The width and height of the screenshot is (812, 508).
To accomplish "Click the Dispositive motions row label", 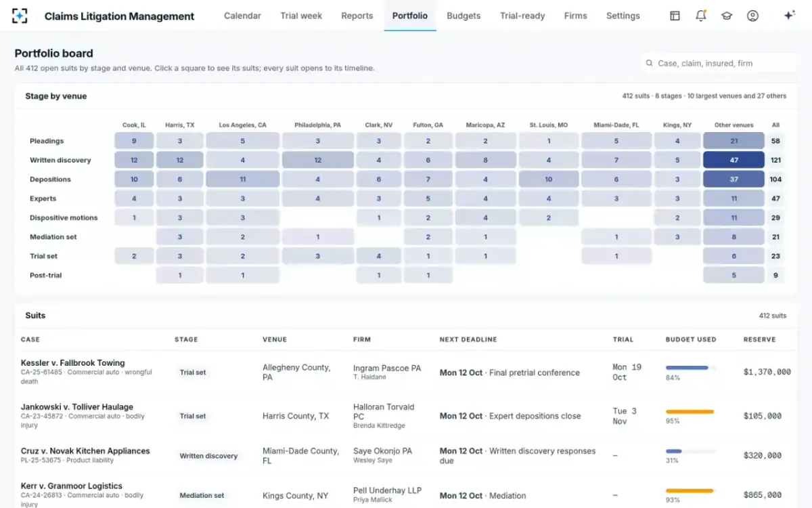I will (64, 217).
